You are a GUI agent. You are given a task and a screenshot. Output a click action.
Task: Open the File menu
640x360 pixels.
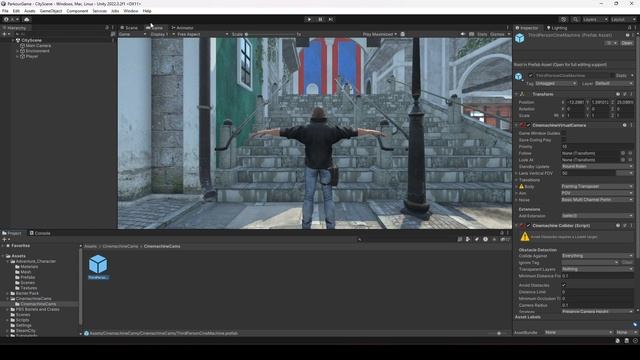[x=5, y=11]
